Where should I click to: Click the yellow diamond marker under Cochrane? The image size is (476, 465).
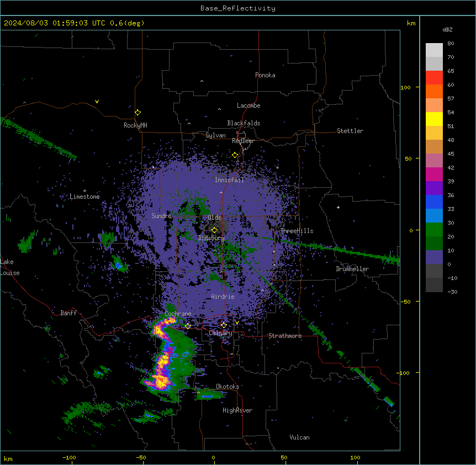coord(188,326)
